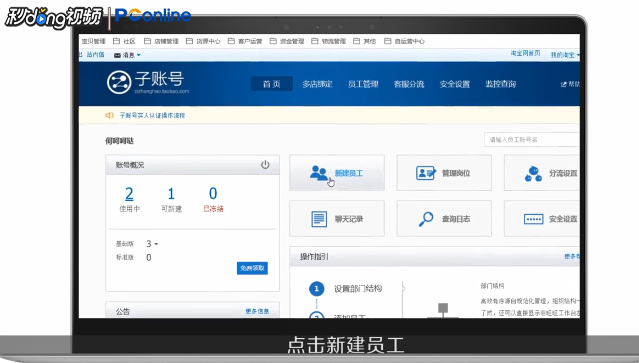This screenshot has width=639, height=363.
Task: Click the 其他 bookmark folder icon
Action: tap(357, 41)
